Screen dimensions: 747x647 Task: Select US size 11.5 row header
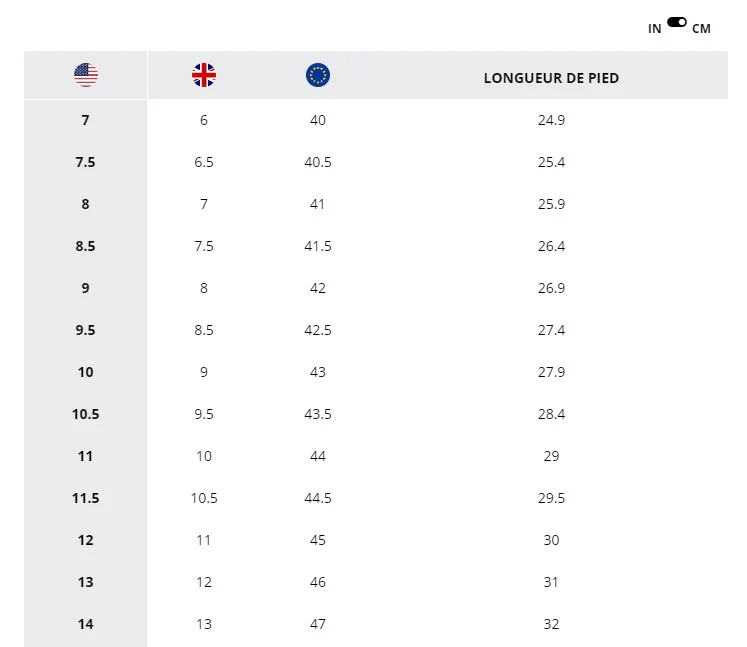pos(86,498)
